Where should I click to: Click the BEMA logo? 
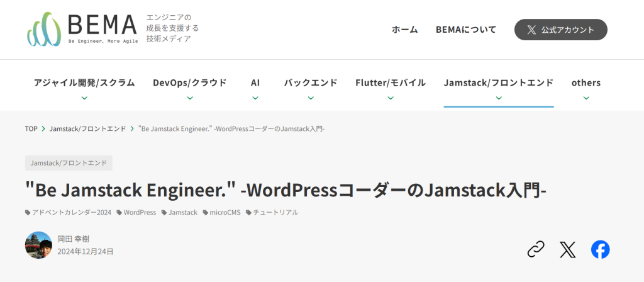click(x=82, y=29)
